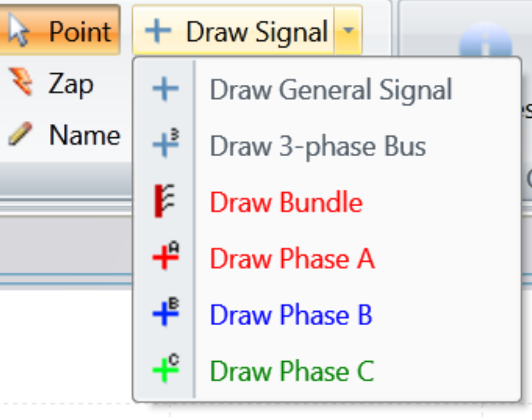The height and width of the screenshot is (420, 532).
Task: Click the red Bundle icon in menu
Action: tap(164, 202)
